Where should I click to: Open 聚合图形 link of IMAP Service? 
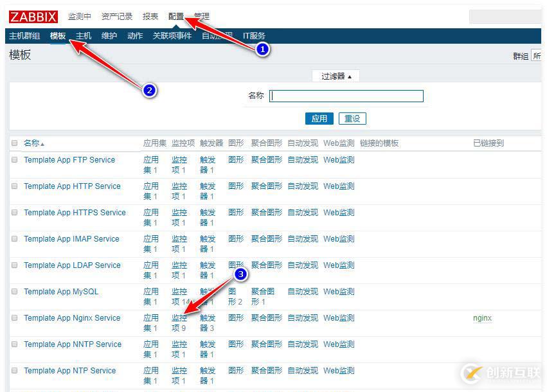[x=267, y=239]
